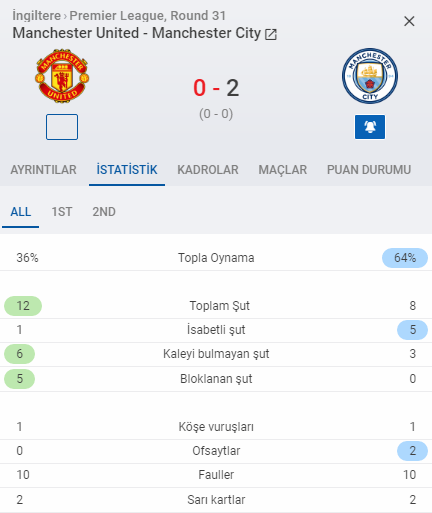
Task: Click the 0 - 2 match score
Action: click(x=216, y=88)
